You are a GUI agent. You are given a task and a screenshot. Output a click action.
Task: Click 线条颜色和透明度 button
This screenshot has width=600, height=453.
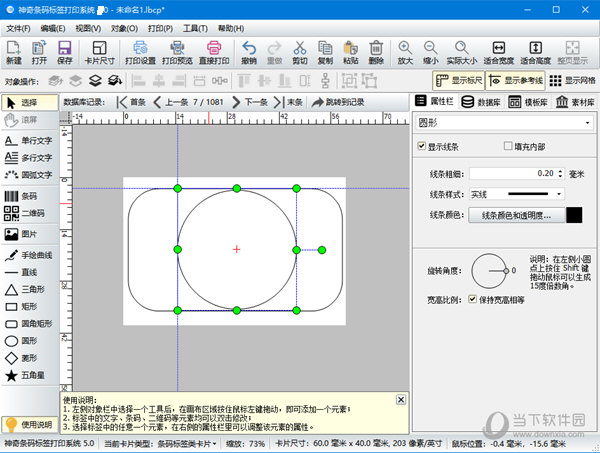click(x=517, y=215)
